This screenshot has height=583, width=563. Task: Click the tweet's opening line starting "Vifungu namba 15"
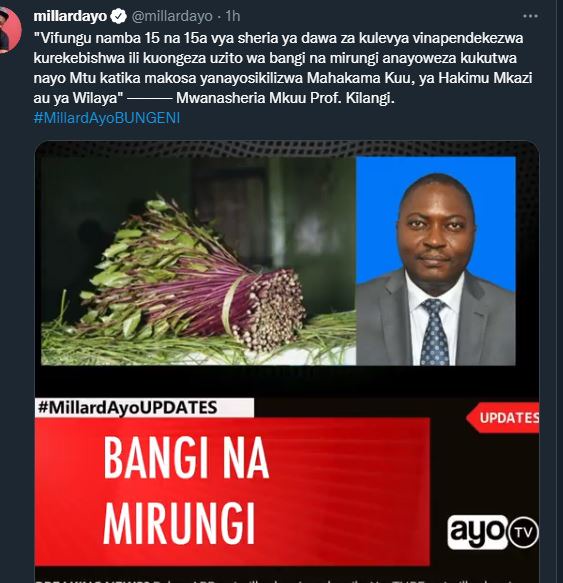click(x=278, y=38)
